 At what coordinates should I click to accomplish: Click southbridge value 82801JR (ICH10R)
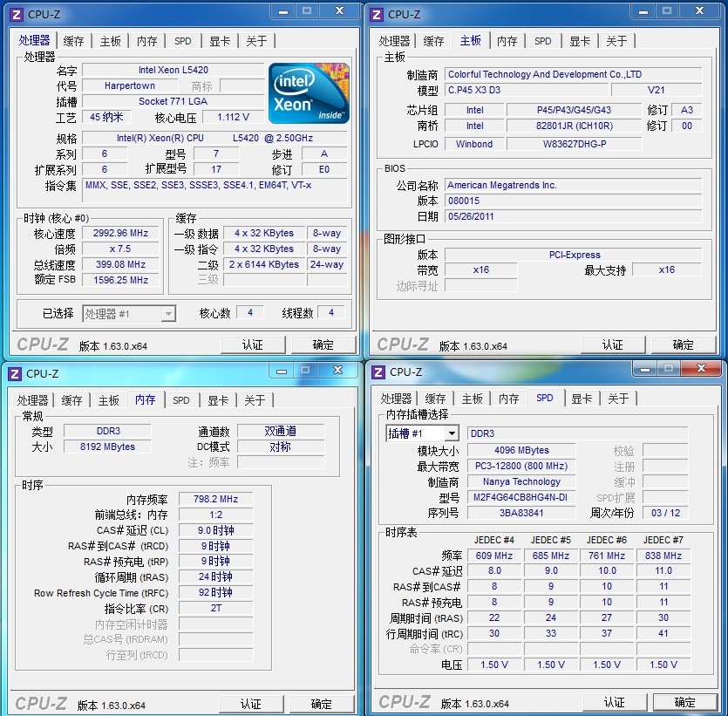click(575, 126)
